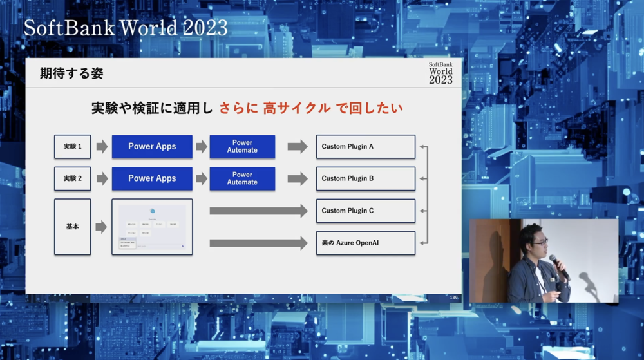The height and width of the screenshot is (360, 644).
Task: Click the arrow right of the 基本 box
Action: click(x=102, y=227)
